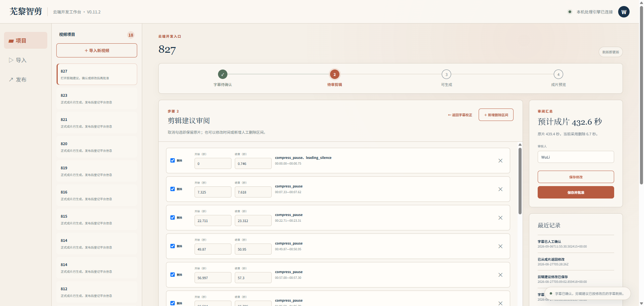This screenshot has width=644, height=306.
Task: Select video project 816
Action: click(97, 195)
